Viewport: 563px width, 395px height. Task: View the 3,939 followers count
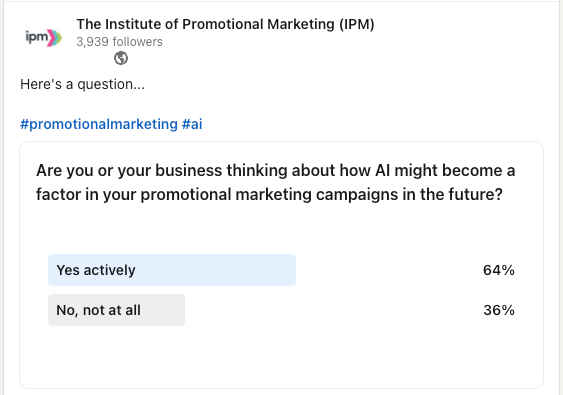[119, 42]
